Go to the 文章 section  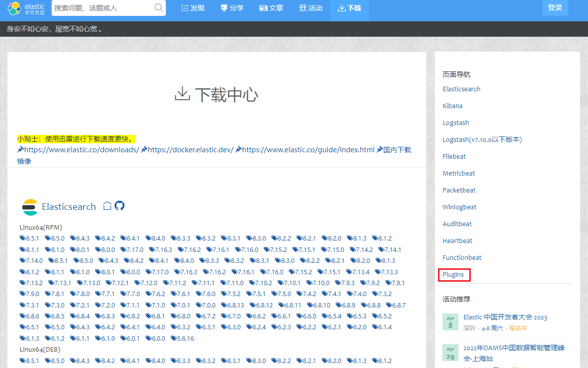(x=271, y=8)
